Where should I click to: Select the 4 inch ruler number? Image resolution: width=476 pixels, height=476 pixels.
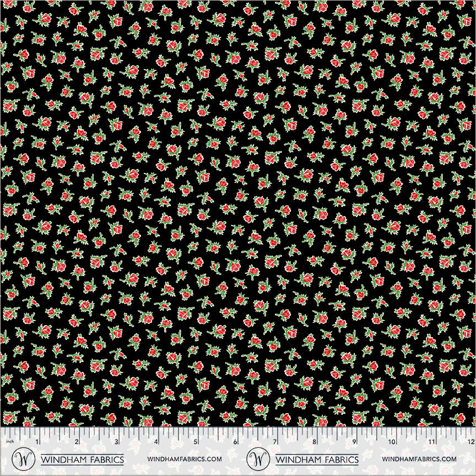pos(156,442)
